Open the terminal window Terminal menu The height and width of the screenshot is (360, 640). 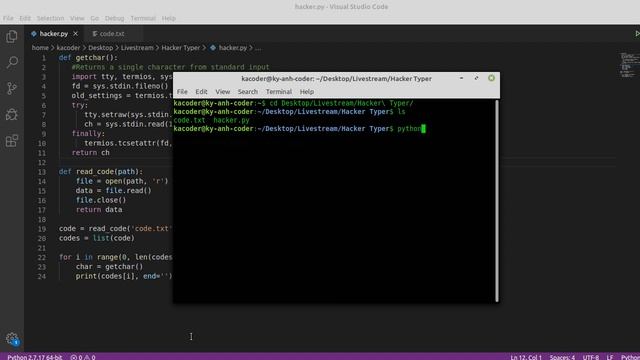tap(279, 92)
